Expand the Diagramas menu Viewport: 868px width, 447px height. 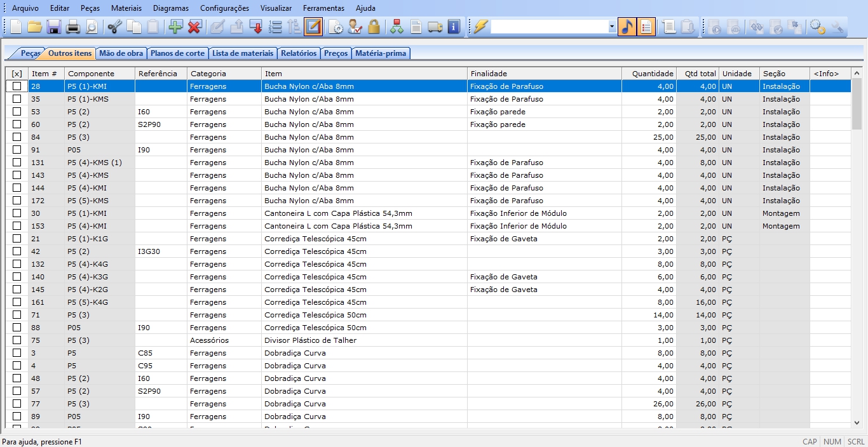[170, 8]
